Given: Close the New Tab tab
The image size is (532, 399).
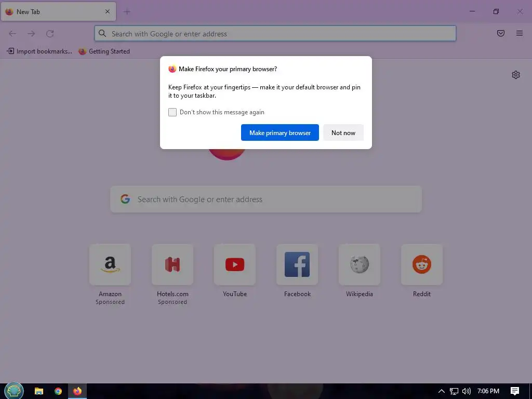Looking at the screenshot, I should tap(108, 11).
